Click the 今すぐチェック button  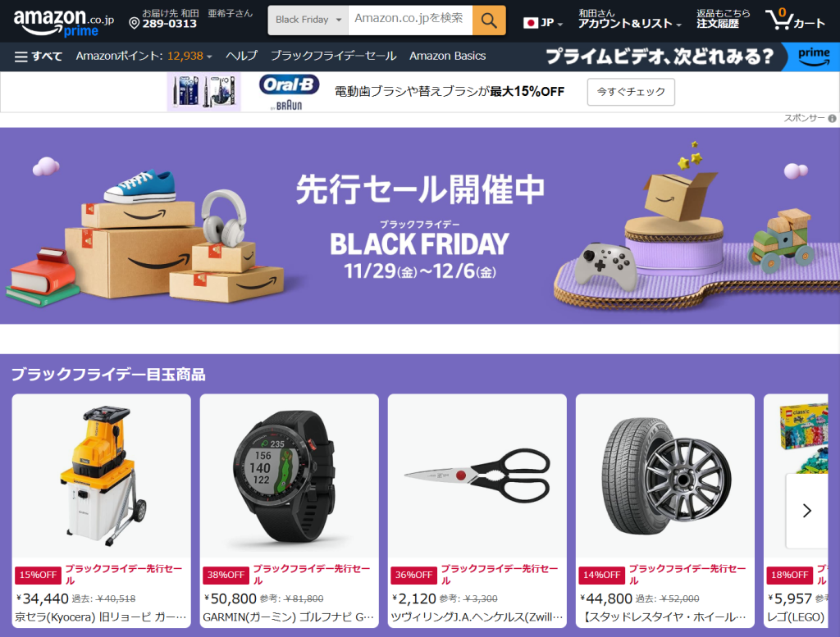click(x=631, y=92)
